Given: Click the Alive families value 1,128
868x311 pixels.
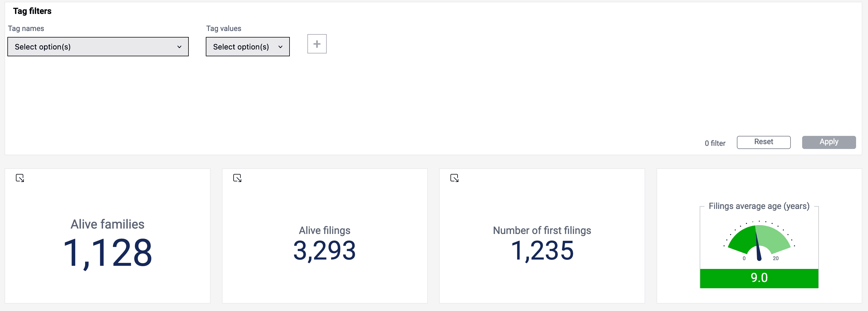Looking at the screenshot, I should coord(108,253).
